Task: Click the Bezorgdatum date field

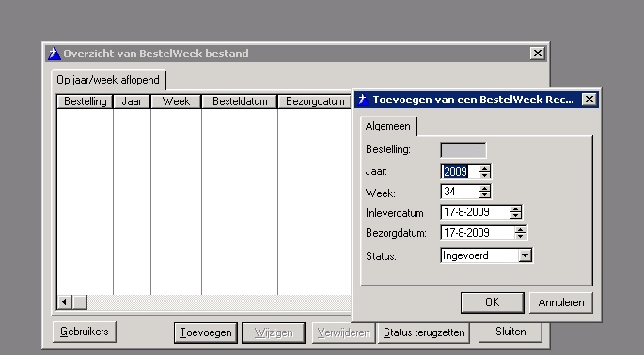Action: [x=478, y=233]
